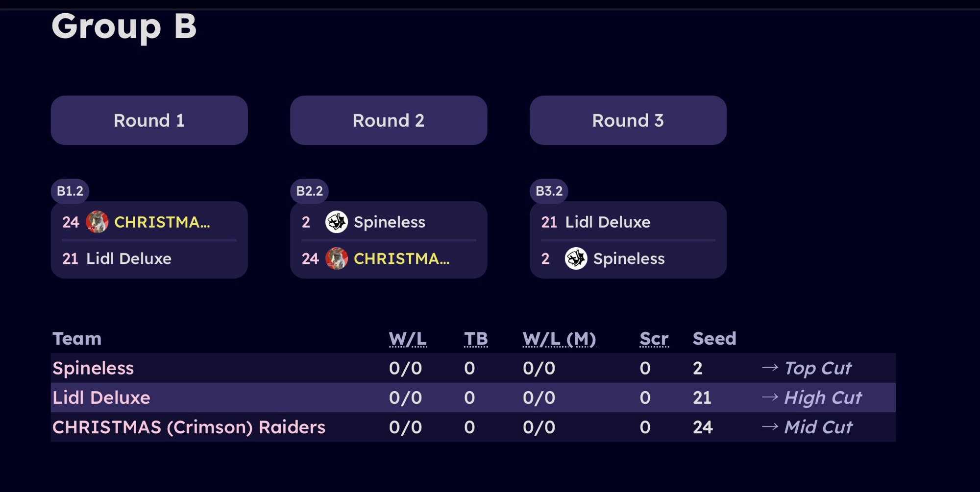Screen dimensions: 980x492
Task: Click the Scr column header
Action: pos(654,339)
